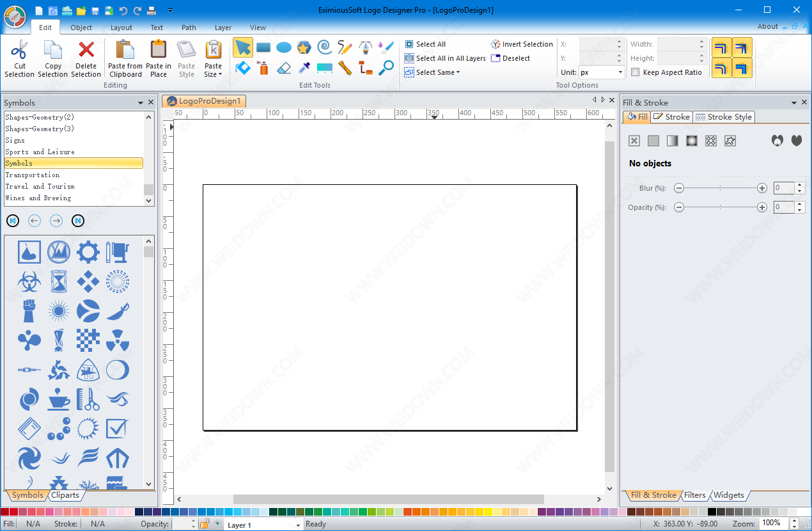Screen dimensions: 812x531
Task: Click Copy Selection button
Action: click(53, 58)
